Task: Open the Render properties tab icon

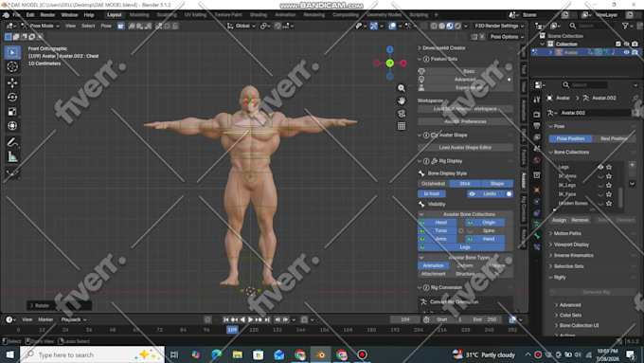Action: (x=537, y=114)
